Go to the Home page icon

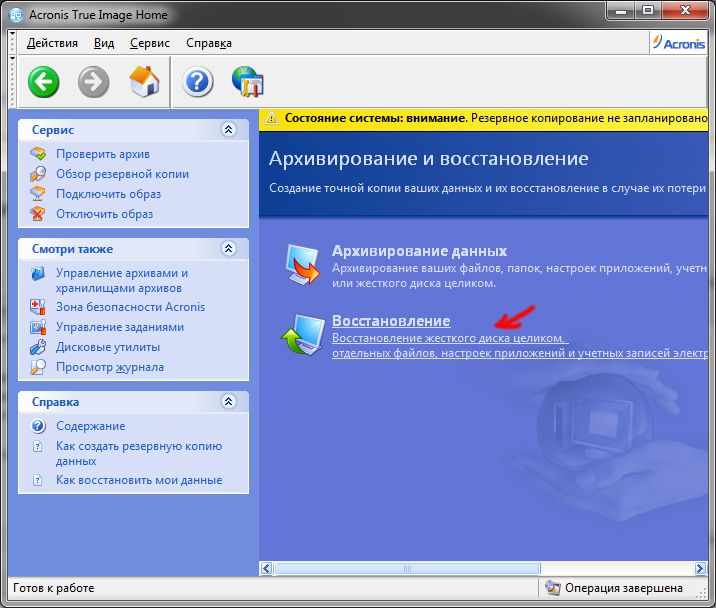click(x=144, y=82)
